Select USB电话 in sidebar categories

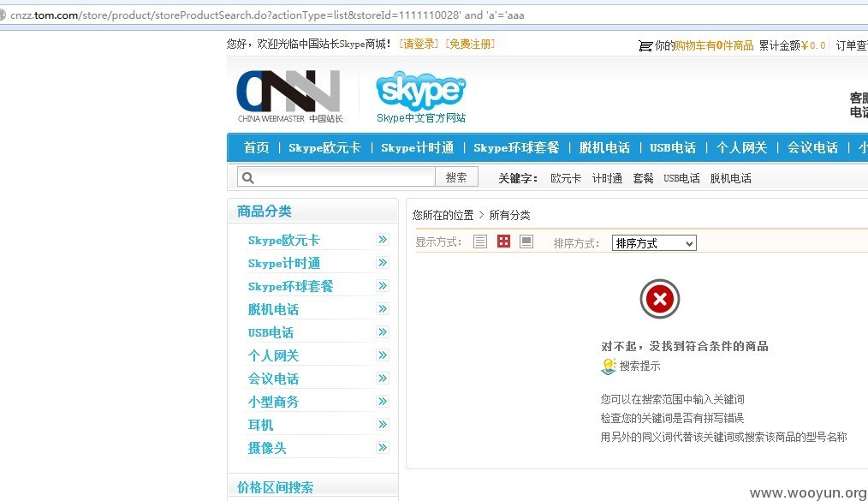coord(271,332)
